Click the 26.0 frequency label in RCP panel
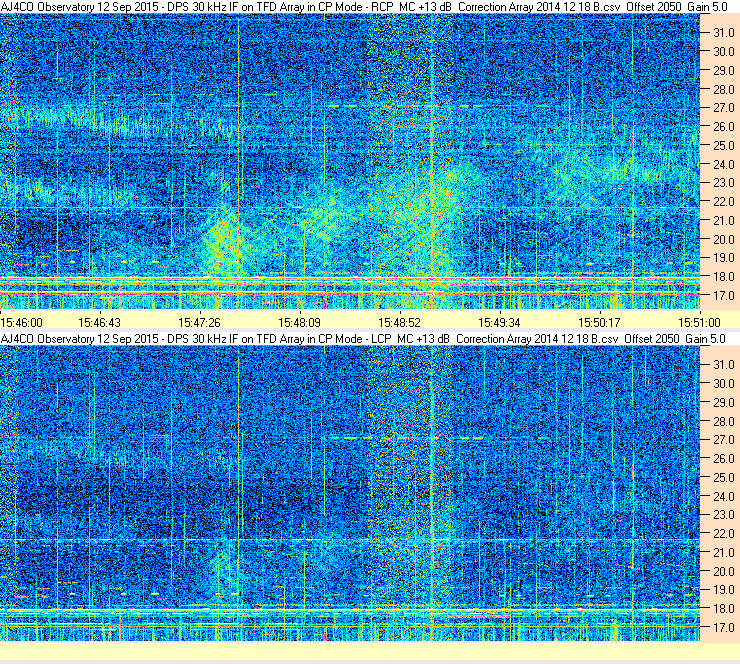The width and height of the screenshot is (740, 664). [724, 127]
